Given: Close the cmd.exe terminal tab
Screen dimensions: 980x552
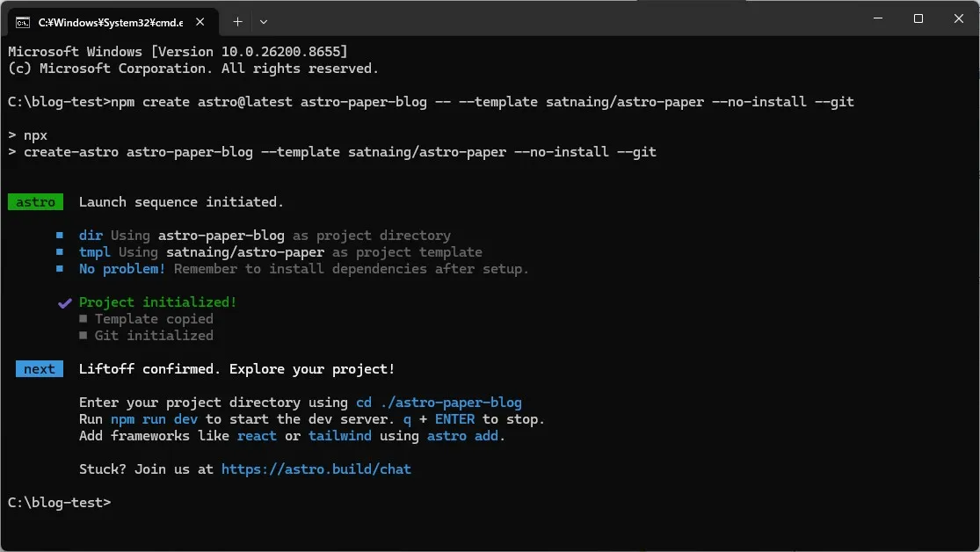Looking at the screenshot, I should coord(200,22).
